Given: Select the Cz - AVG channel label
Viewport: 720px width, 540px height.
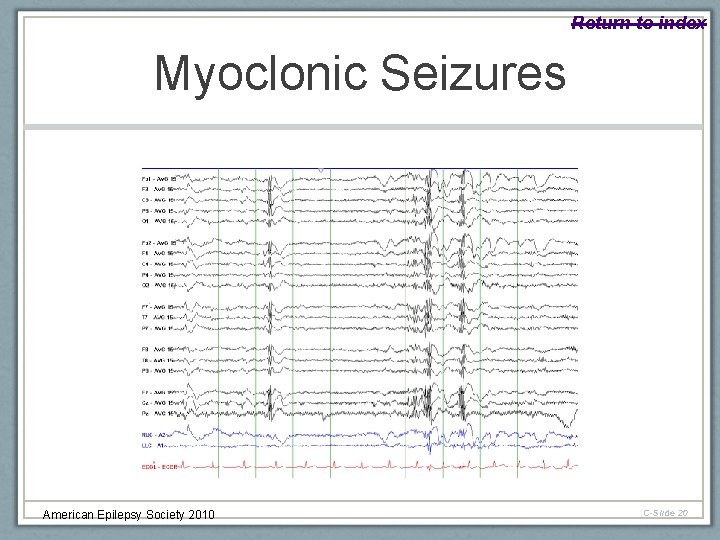Looking at the screenshot, I should [158, 403].
